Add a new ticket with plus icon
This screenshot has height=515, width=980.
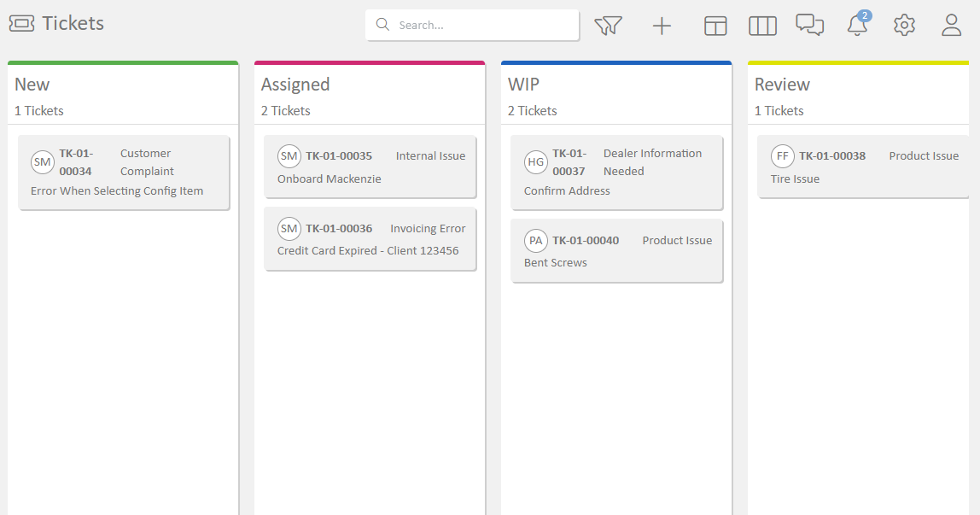tap(662, 26)
